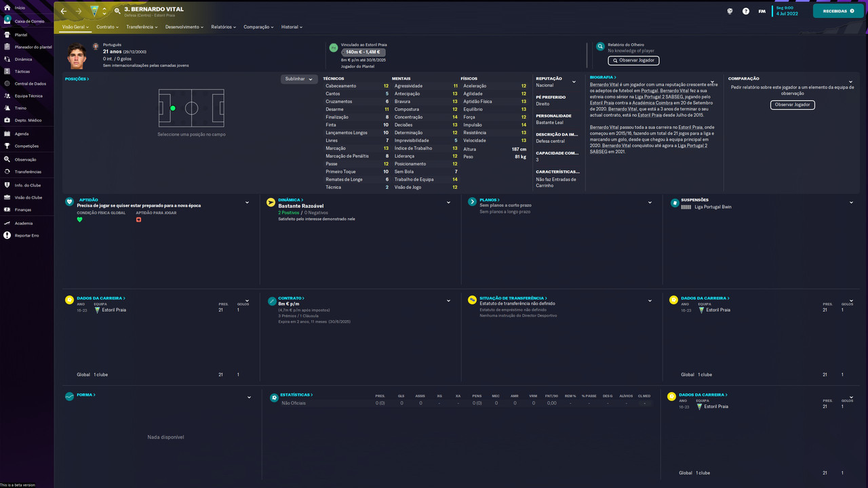Open the Relatórios tab menu
The width and height of the screenshot is (868, 488).
tap(223, 27)
